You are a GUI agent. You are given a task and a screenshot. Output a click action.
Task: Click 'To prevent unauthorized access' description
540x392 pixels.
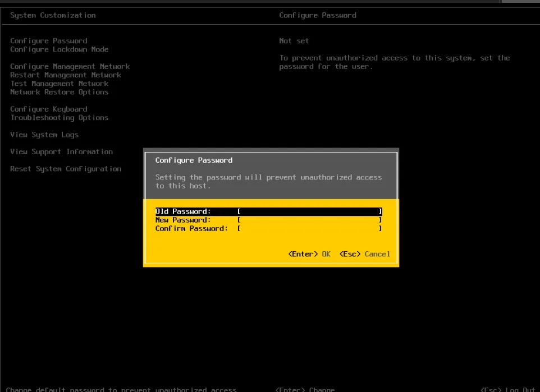point(395,62)
